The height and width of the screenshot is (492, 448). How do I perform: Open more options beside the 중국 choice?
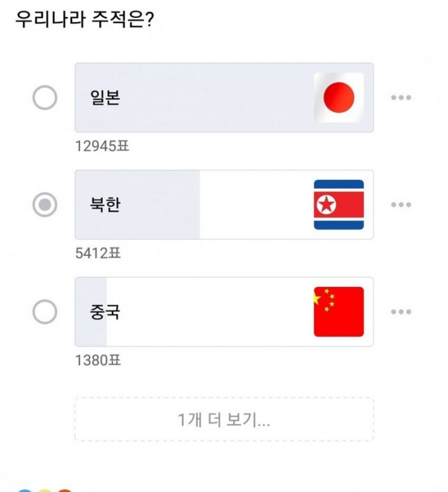pyautogui.click(x=401, y=312)
